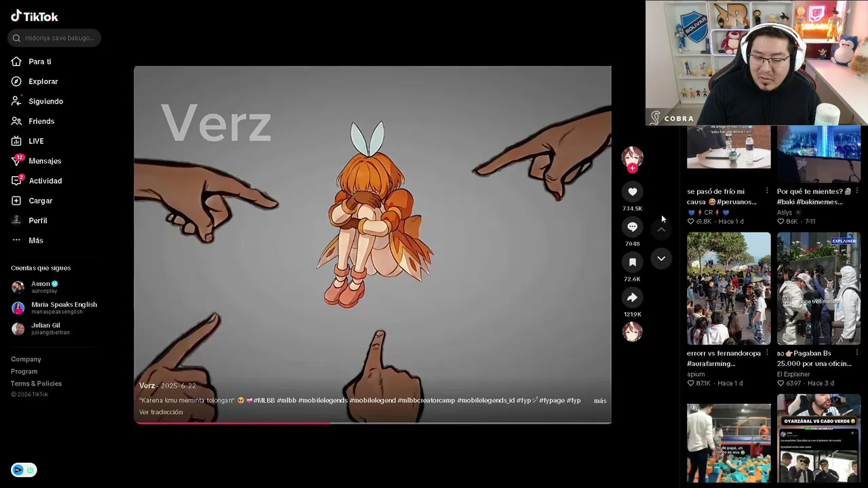The width and height of the screenshot is (868, 488).
Task: Open the apium channel name
Action: (696, 374)
